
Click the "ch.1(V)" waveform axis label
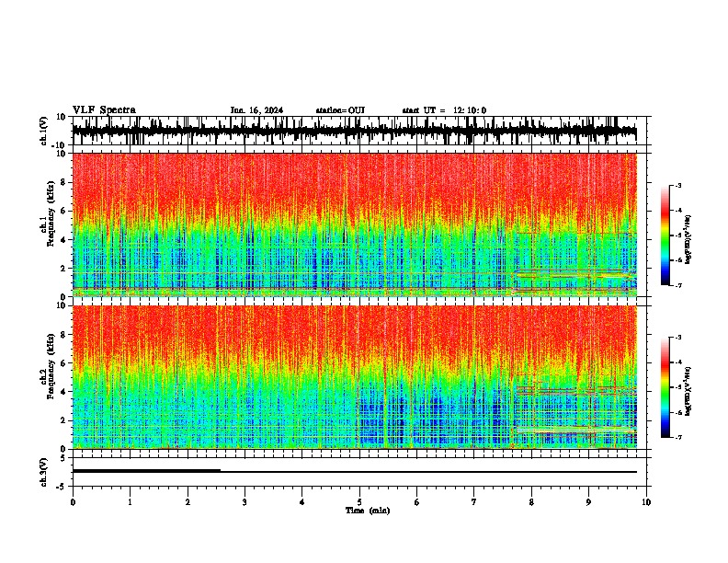pyautogui.click(x=44, y=131)
